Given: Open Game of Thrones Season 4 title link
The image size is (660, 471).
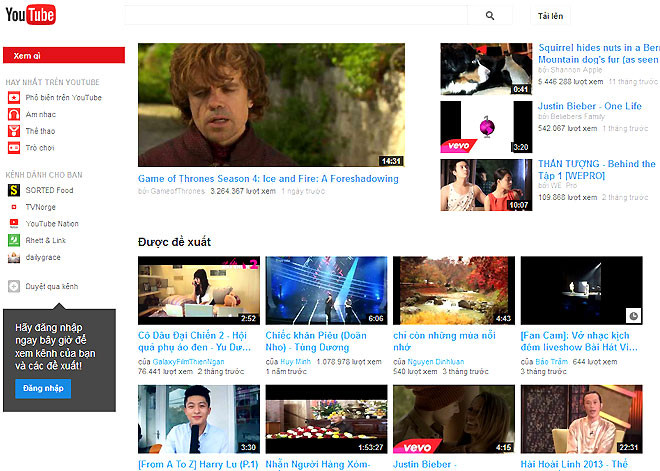Looking at the screenshot, I should (268, 179).
